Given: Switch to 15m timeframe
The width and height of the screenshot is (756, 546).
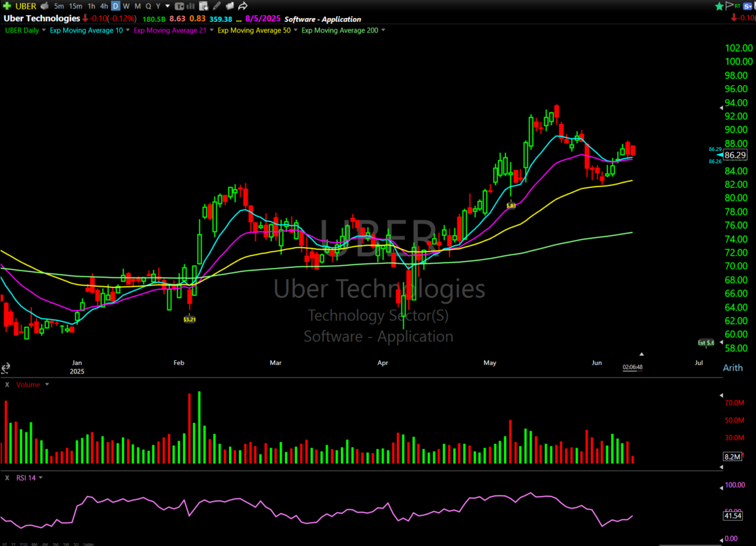Looking at the screenshot, I should [x=76, y=6].
